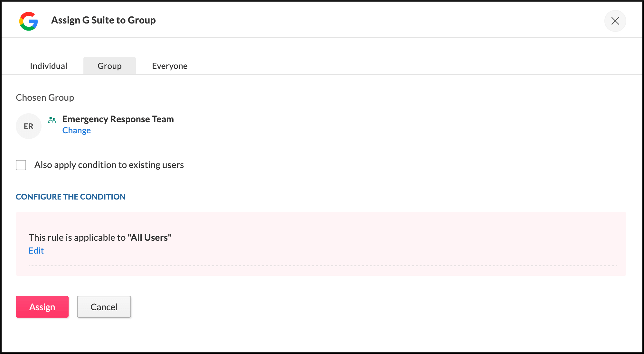Change the chosen group

tap(77, 130)
